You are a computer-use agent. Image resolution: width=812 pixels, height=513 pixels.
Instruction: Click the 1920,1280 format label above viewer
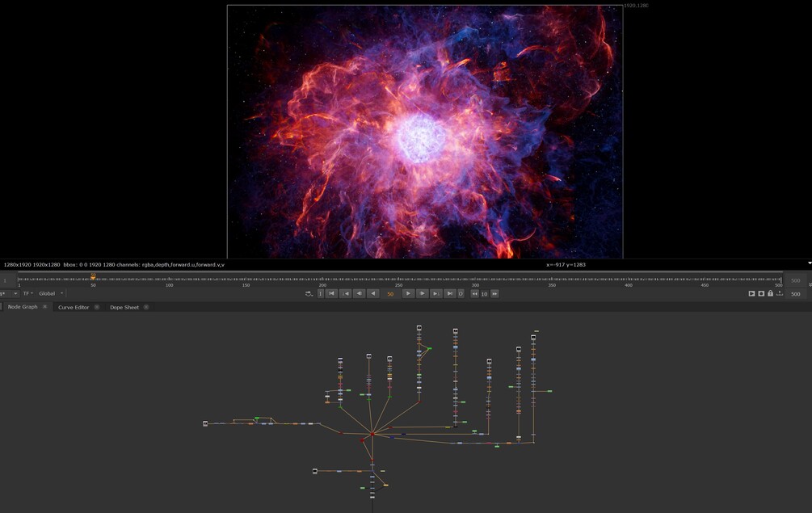point(636,5)
